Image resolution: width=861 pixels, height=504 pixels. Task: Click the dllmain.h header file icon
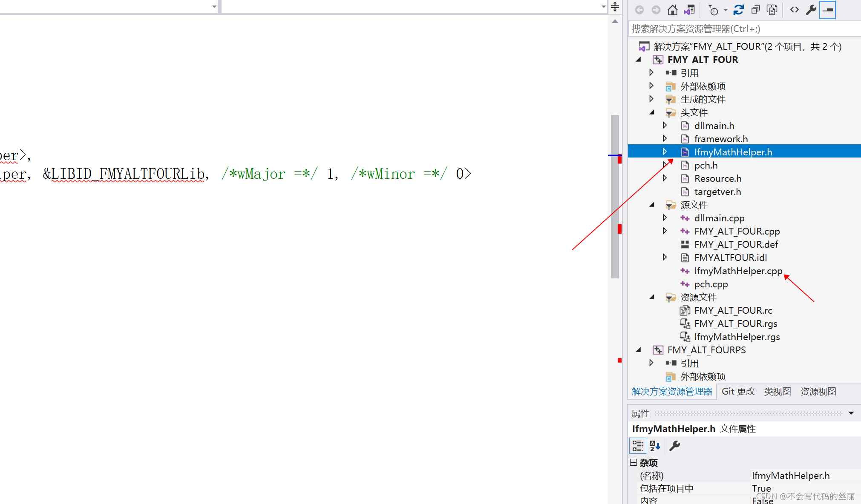(x=685, y=126)
